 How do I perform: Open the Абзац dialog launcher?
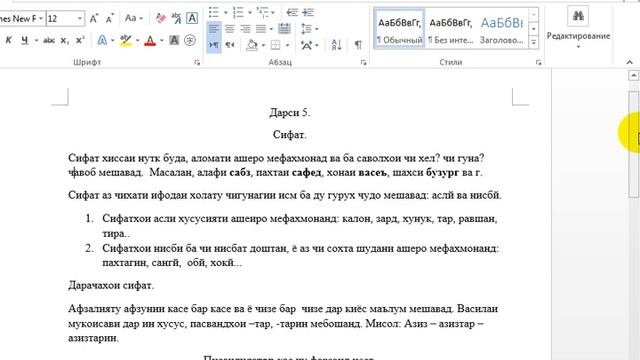(363, 62)
